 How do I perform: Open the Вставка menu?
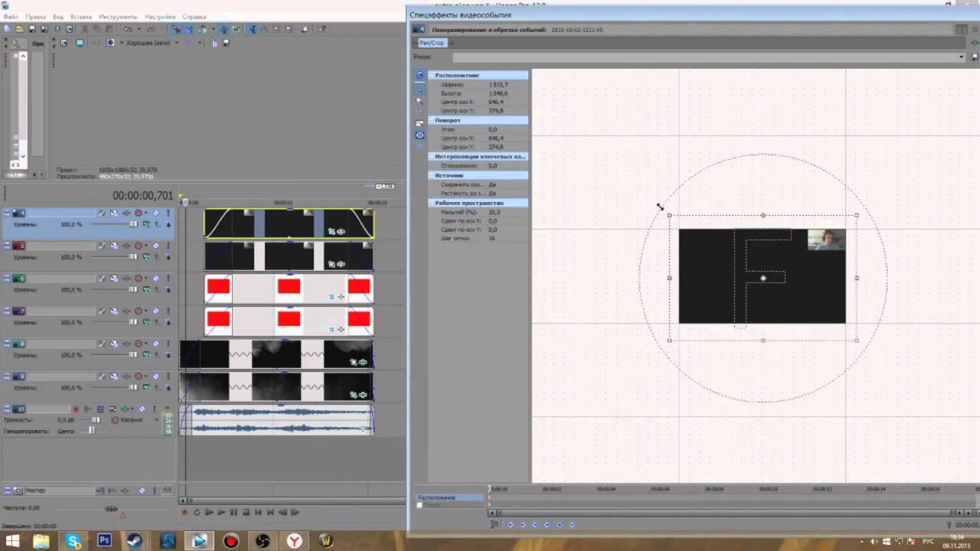click(x=80, y=17)
